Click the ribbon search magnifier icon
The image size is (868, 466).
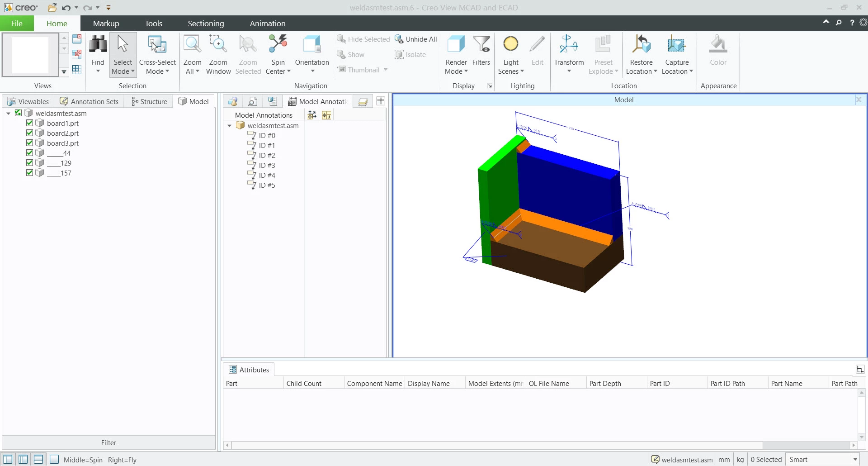839,23
